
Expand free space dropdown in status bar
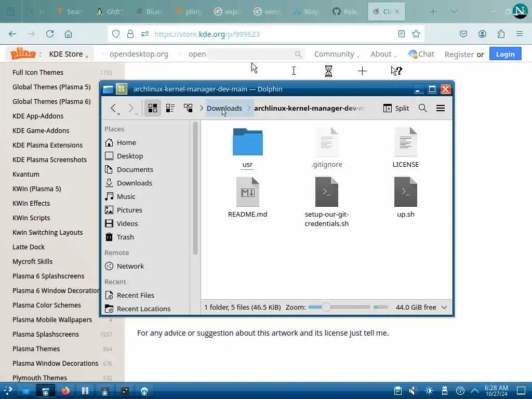click(444, 308)
